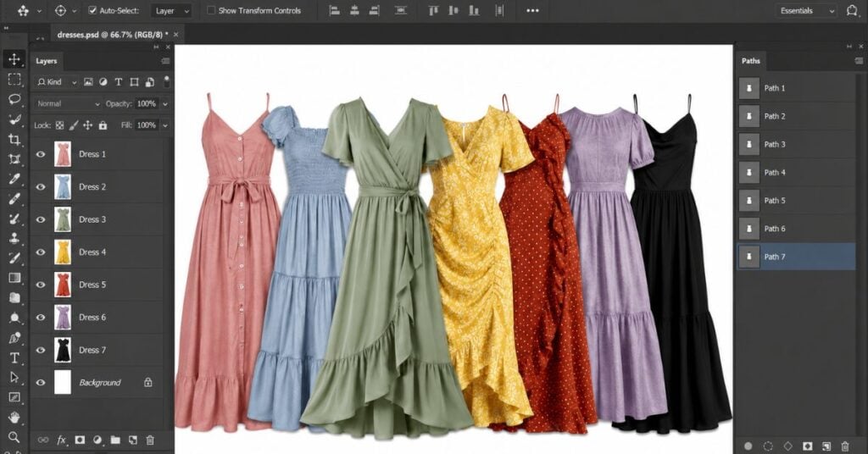Select the Dodge tool
Viewport: 868px width, 454px height.
(x=14, y=318)
